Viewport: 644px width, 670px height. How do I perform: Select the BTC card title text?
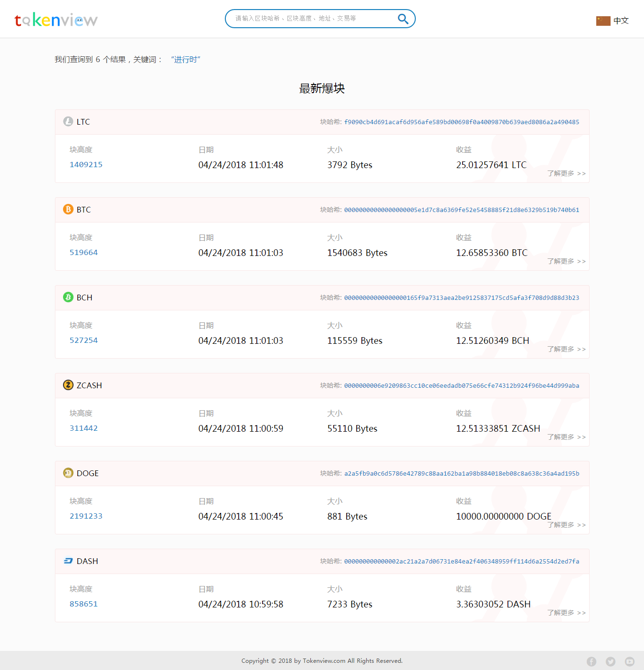(x=84, y=210)
